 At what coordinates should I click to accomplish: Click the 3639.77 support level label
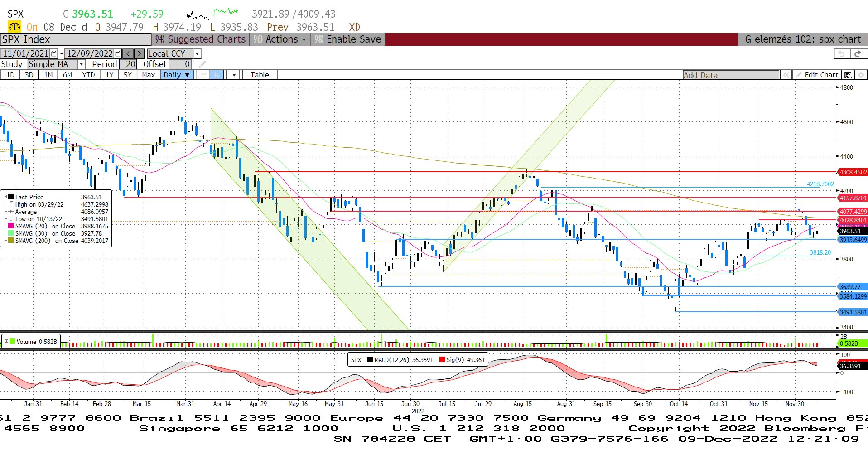853,287
